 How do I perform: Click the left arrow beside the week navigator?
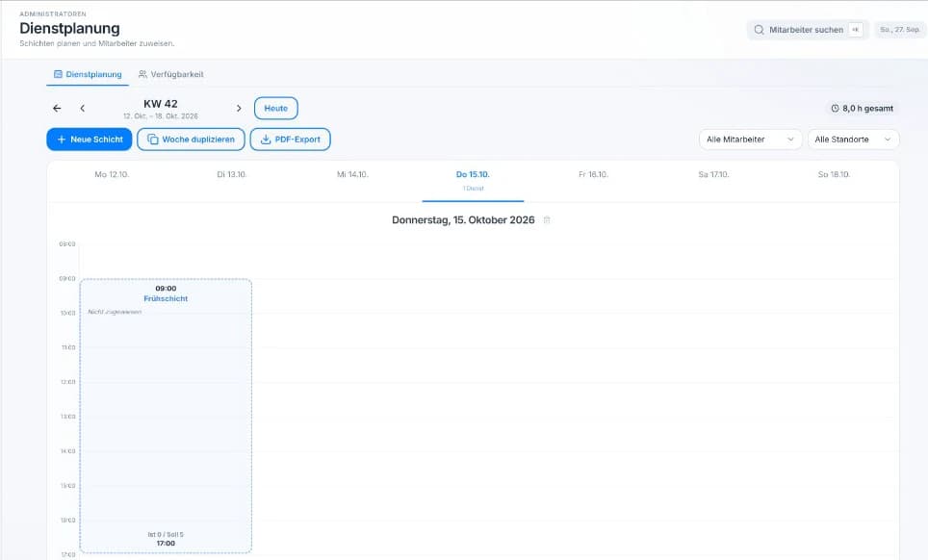pyautogui.click(x=57, y=108)
